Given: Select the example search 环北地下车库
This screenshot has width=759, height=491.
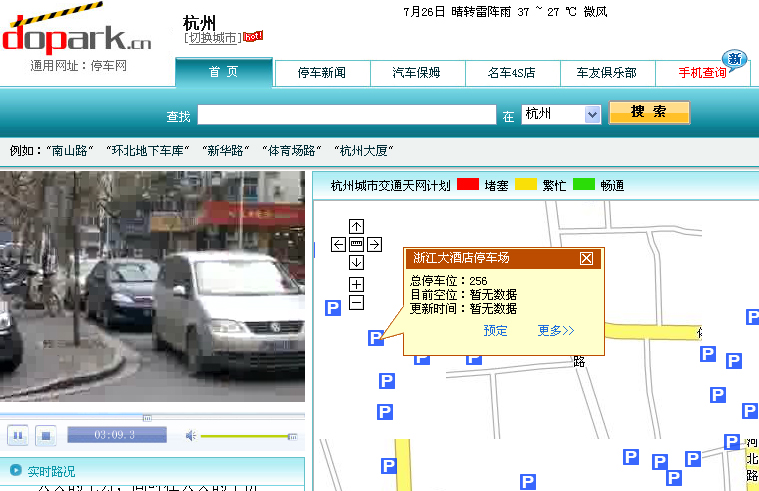Looking at the screenshot, I should tap(148, 151).
